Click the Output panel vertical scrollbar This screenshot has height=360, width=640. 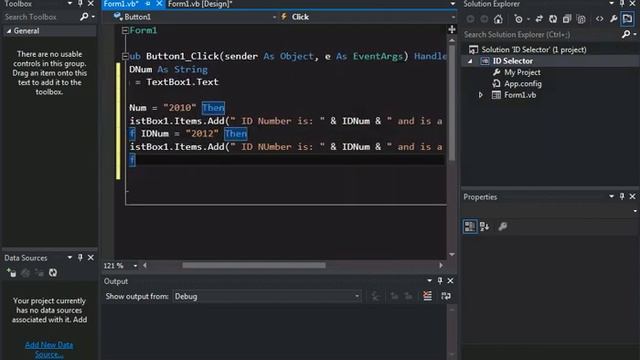[x=452, y=333]
